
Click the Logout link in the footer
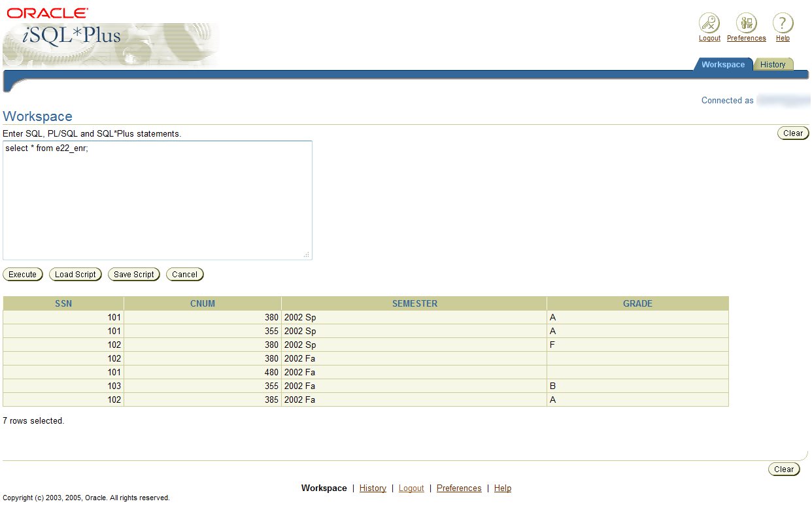click(x=411, y=488)
